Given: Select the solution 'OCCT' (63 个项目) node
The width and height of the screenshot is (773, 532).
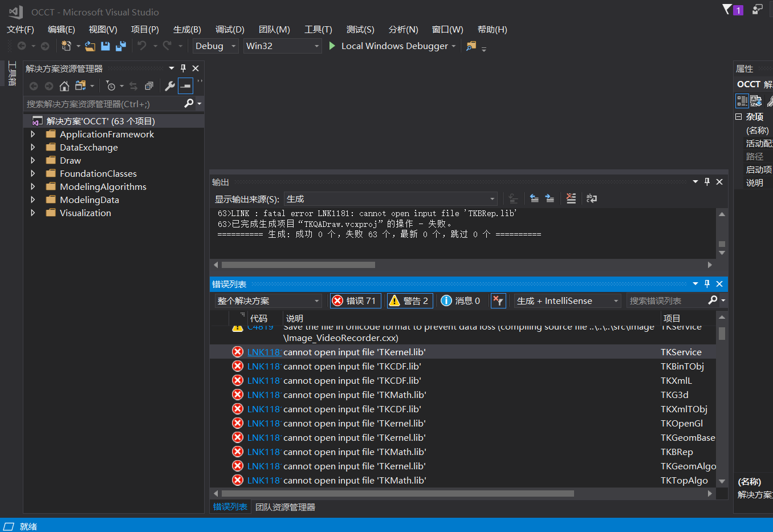Looking at the screenshot, I should [100, 121].
